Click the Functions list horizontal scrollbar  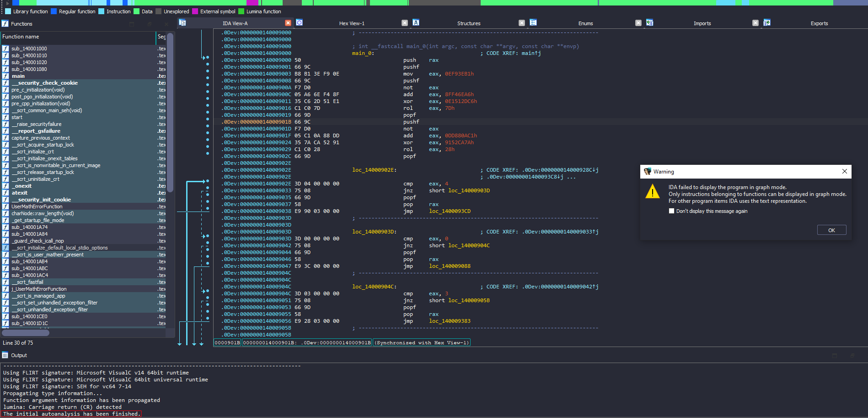tap(26, 333)
